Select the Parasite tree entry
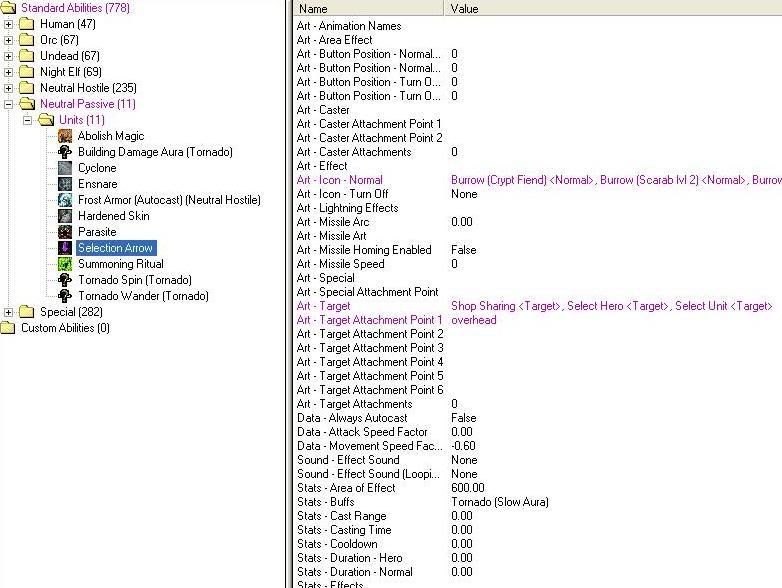The height and width of the screenshot is (588, 782). pyautogui.click(x=97, y=232)
